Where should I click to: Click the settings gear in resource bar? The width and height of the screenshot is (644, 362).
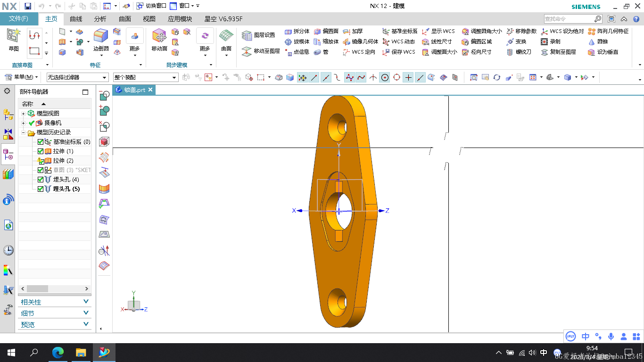click(x=7, y=91)
